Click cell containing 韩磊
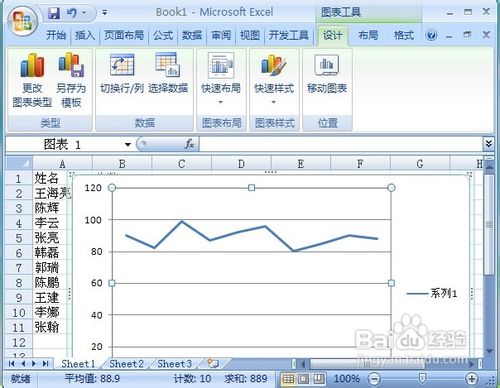This screenshot has height=388, width=500. click(50, 253)
